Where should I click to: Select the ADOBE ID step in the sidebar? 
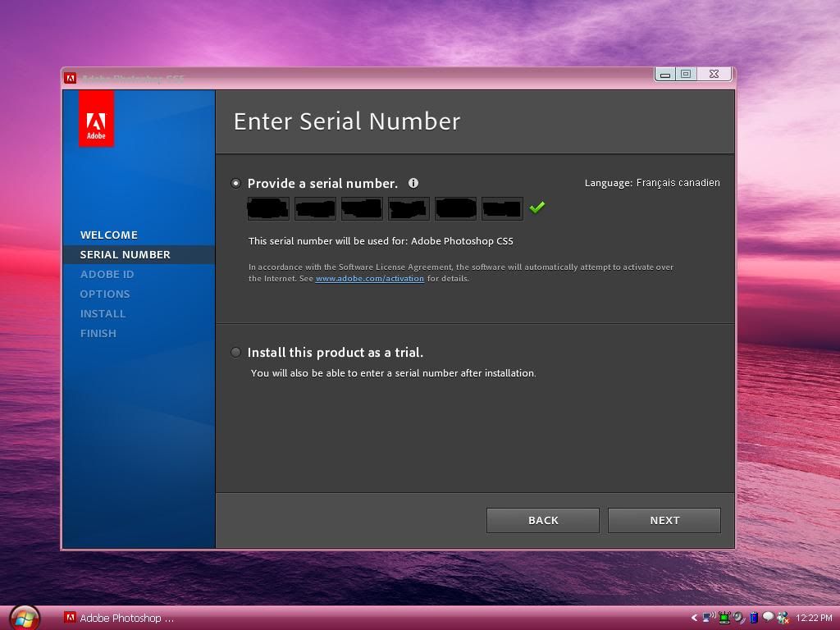[x=107, y=274]
